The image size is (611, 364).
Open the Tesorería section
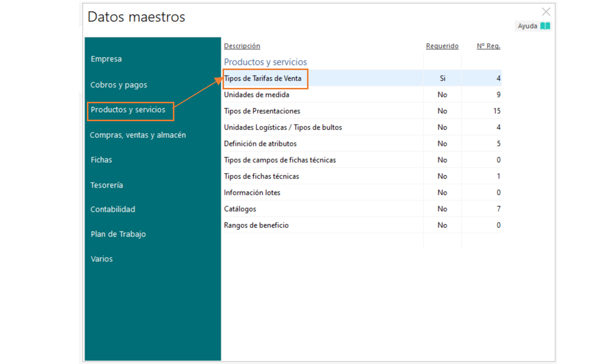click(x=106, y=185)
